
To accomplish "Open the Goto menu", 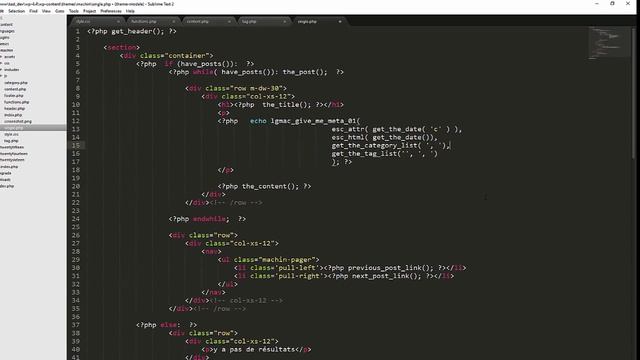I will (60, 11).
